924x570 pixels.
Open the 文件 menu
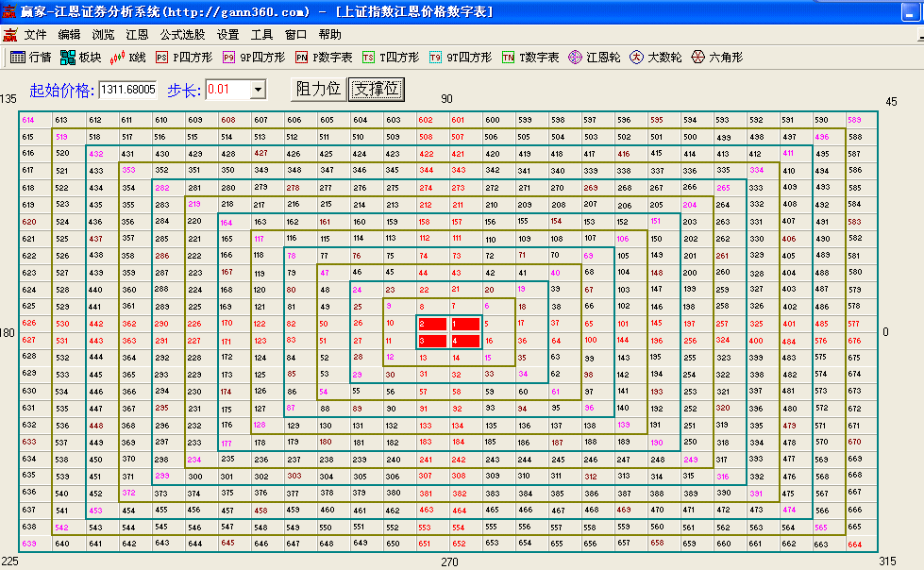click(36, 34)
